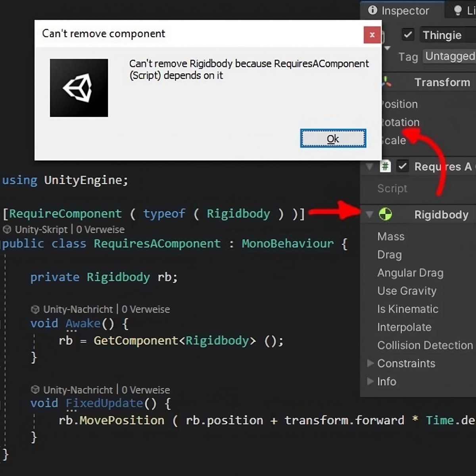Screen dimensions: 476x476
Task: Collapse the Rigidbody component section
Action: point(369,215)
